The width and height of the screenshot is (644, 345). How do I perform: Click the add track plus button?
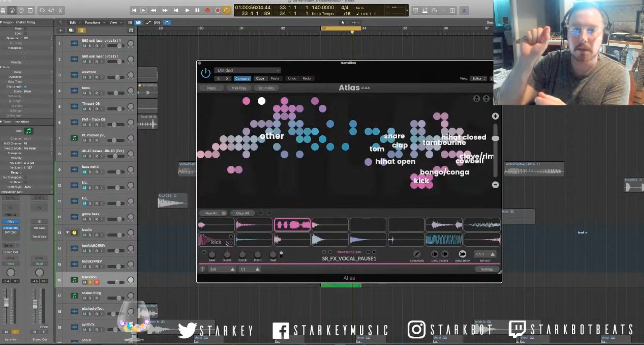coord(61,30)
